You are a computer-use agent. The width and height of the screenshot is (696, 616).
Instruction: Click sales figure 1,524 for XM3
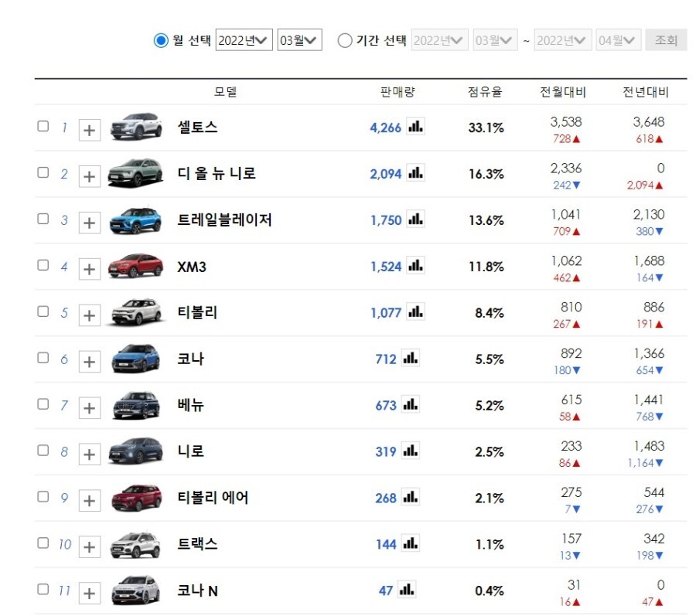(x=386, y=267)
